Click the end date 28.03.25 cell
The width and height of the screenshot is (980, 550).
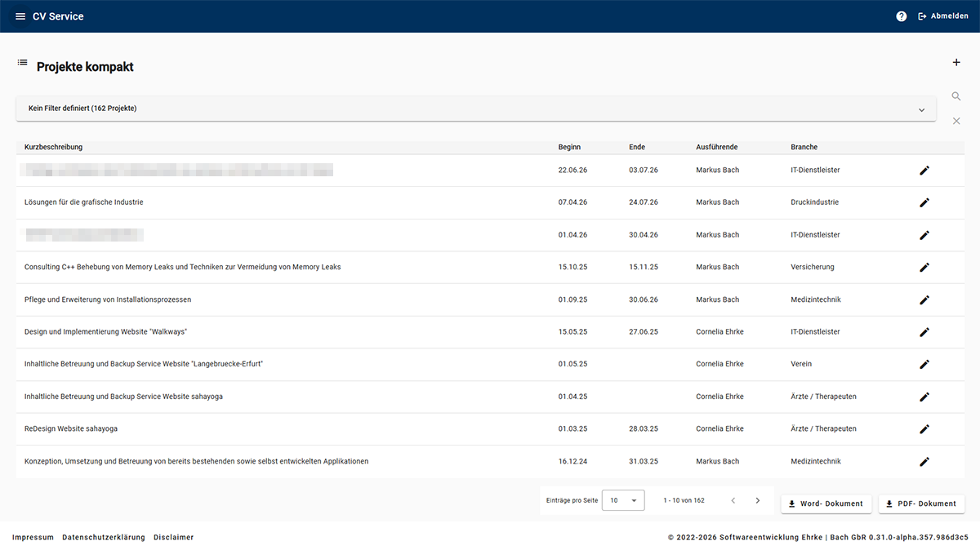click(x=644, y=428)
